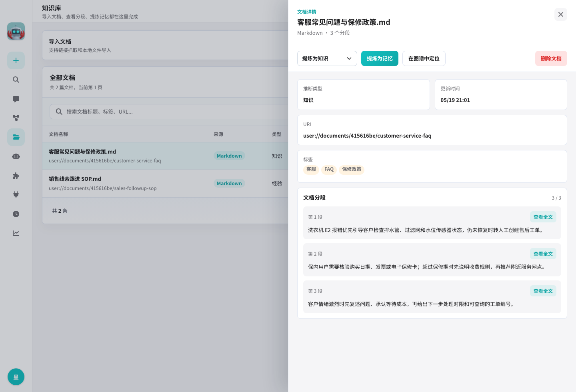Viewport: 576px width, 392px height.
Task: Click the FAQ tag
Action: [x=329, y=169]
